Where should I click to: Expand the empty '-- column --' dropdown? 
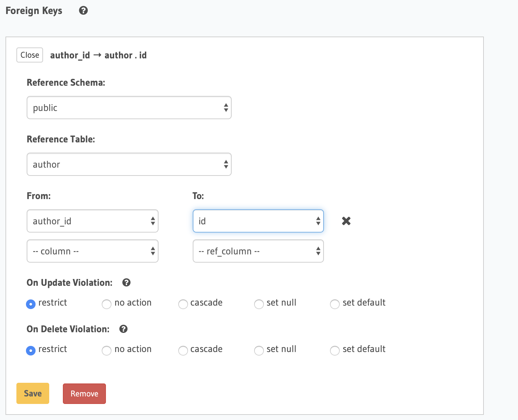click(x=92, y=251)
